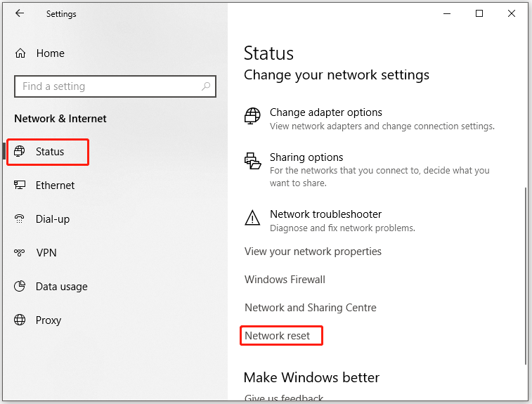Screen dimensions: 532x404
Task: Click the search magnifier icon
Action: point(206,86)
